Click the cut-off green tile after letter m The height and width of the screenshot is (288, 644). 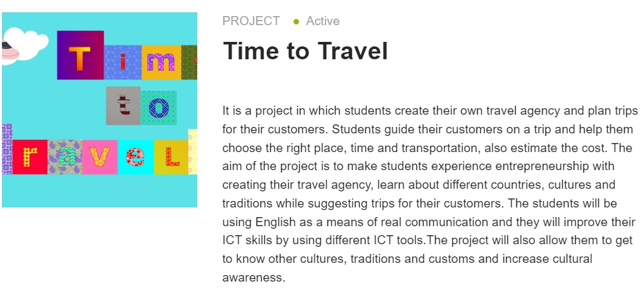coord(190,62)
